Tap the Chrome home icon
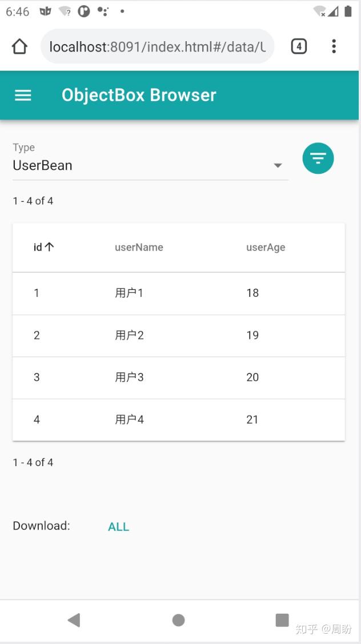This screenshot has width=361, height=644. 19,46
